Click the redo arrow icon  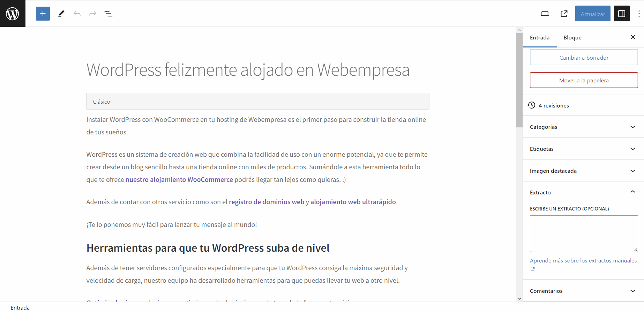coord(93,14)
